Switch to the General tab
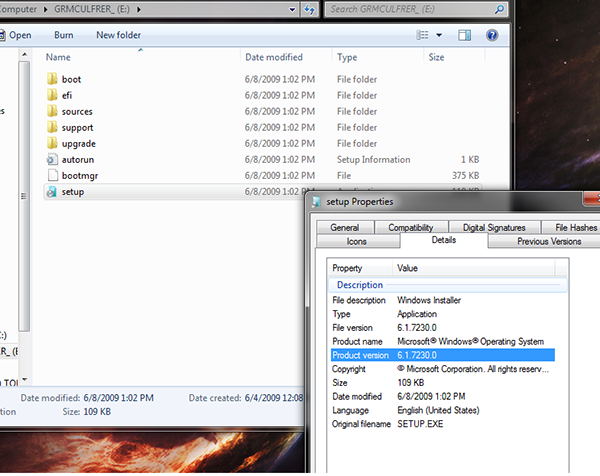Image resolution: width=600 pixels, height=476 pixels. pyautogui.click(x=345, y=228)
